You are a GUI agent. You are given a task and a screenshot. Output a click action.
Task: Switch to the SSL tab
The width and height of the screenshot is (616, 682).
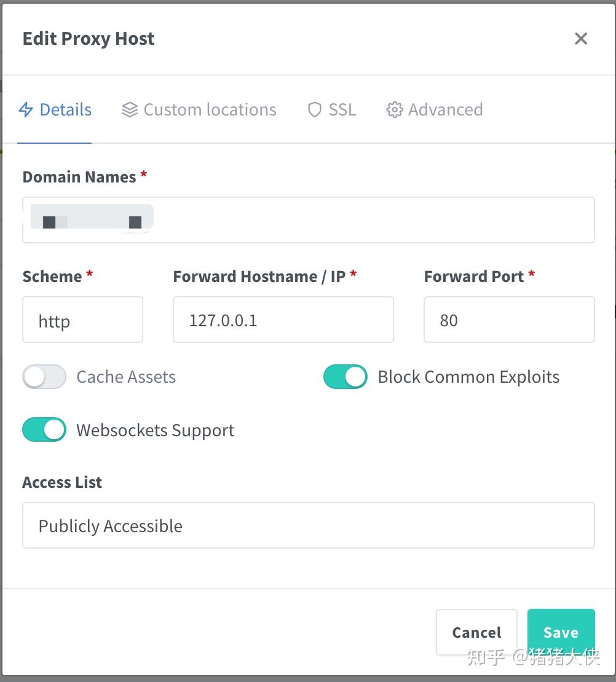coord(331,109)
